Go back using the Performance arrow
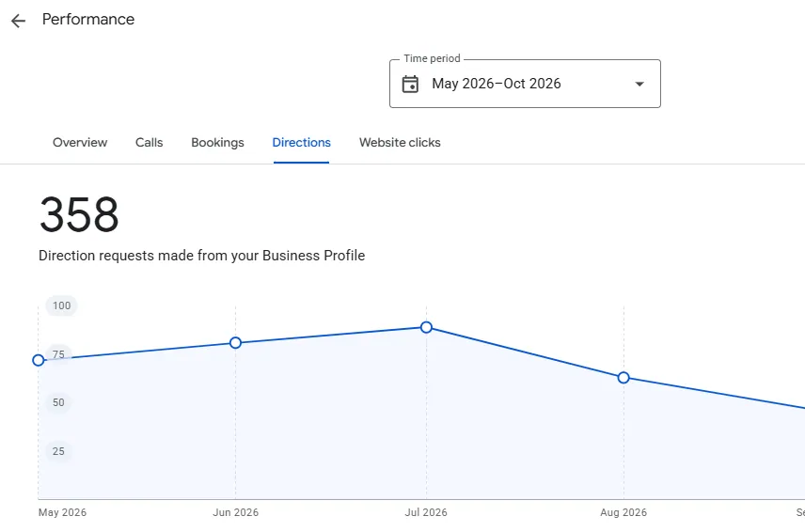 click(19, 21)
